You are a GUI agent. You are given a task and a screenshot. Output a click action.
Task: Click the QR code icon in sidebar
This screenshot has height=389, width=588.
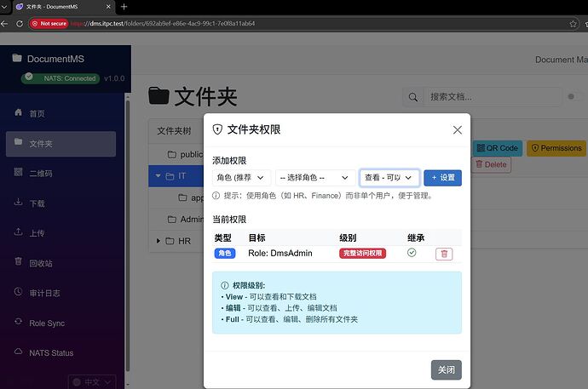18,172
